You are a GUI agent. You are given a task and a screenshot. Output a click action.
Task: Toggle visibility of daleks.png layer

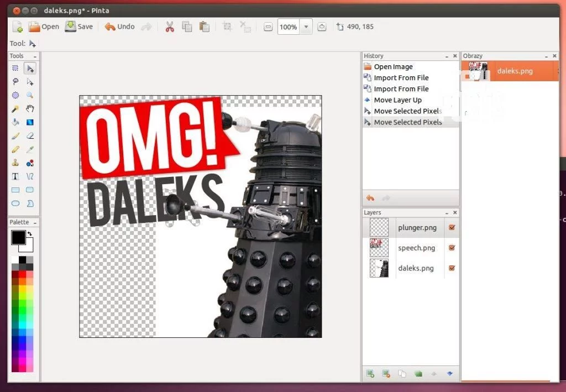(452, 268)
